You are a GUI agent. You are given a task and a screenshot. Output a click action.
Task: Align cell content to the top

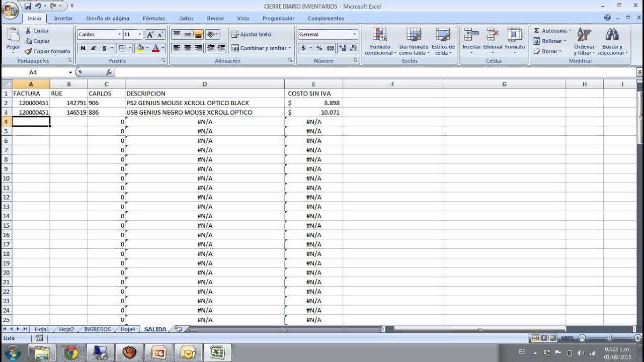[x=177, y=35]
